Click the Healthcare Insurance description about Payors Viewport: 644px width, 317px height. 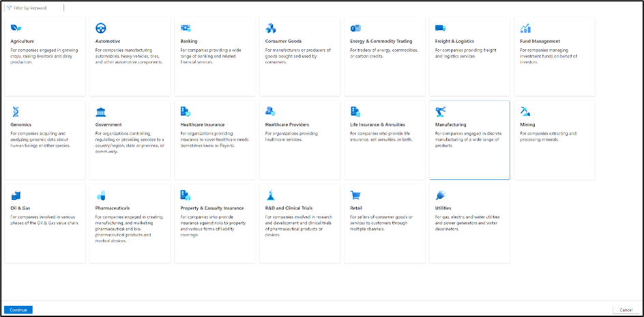tap(214, 139)
